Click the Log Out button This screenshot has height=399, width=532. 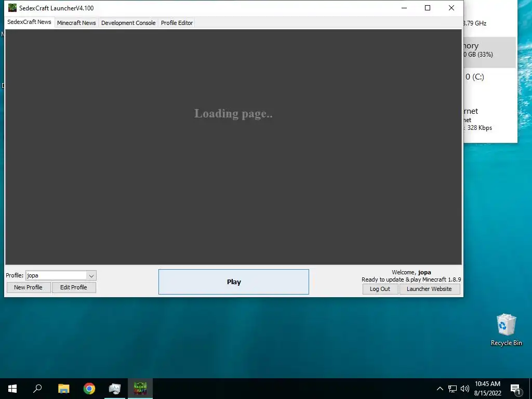(x=380, y=289)
